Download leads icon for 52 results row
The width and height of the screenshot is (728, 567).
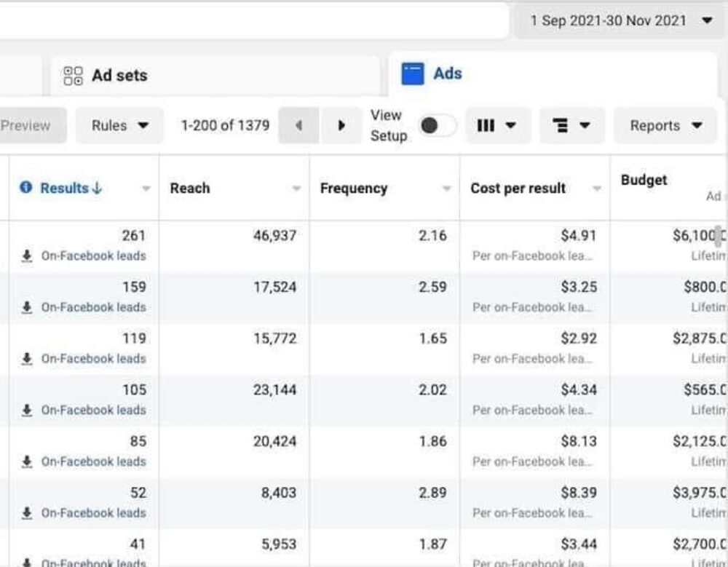27,513
